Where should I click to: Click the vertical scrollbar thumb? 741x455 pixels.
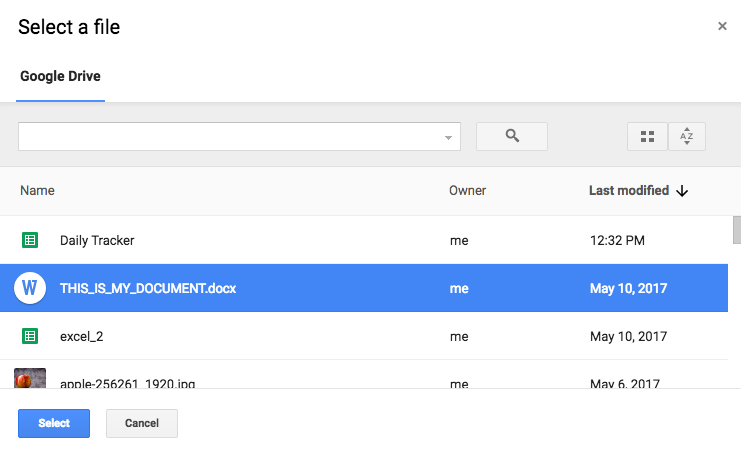tap(736, 230)
